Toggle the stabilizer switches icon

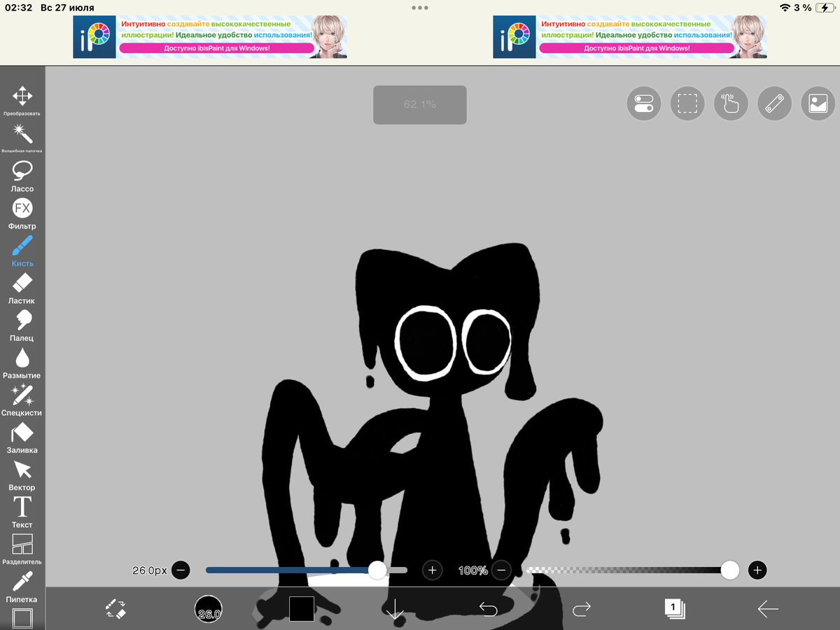point(643,104)
